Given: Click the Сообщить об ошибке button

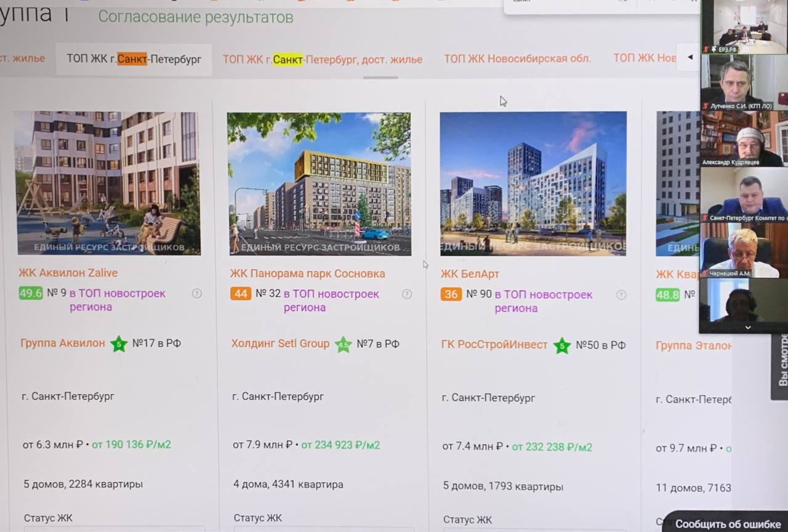Looking at the screenshot, I should point(728,524).
